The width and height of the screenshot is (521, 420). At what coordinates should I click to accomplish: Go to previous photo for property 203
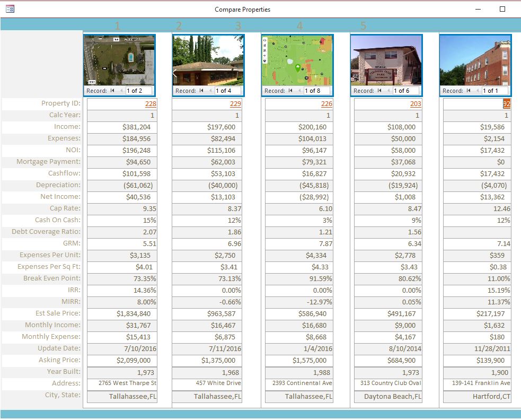pyautogui.click(x=388, y=91)
